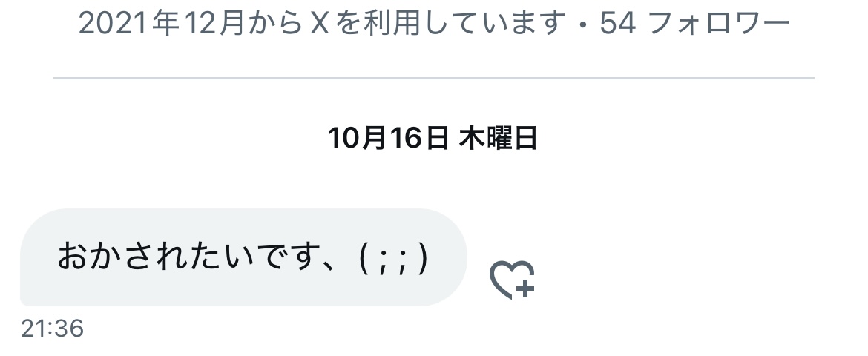868x356 pixels.
Task: Click 10月16日 in the bold date label
Action: 388,138
